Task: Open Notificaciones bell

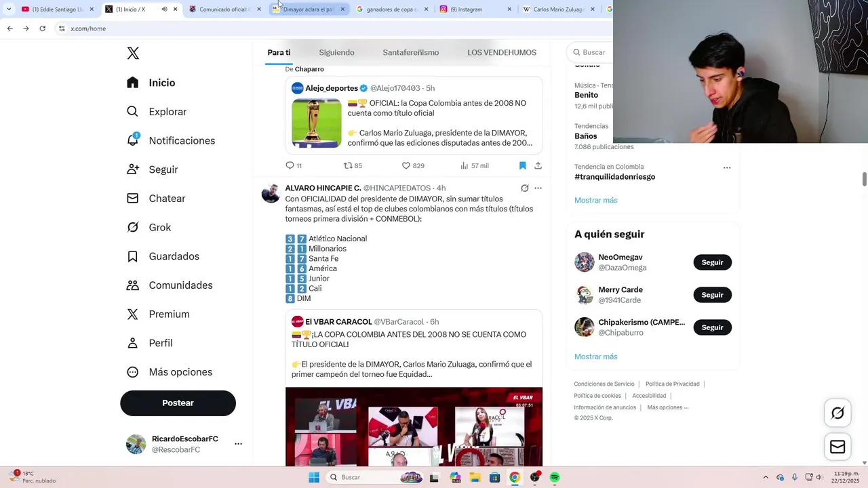Action: (171, 140)
